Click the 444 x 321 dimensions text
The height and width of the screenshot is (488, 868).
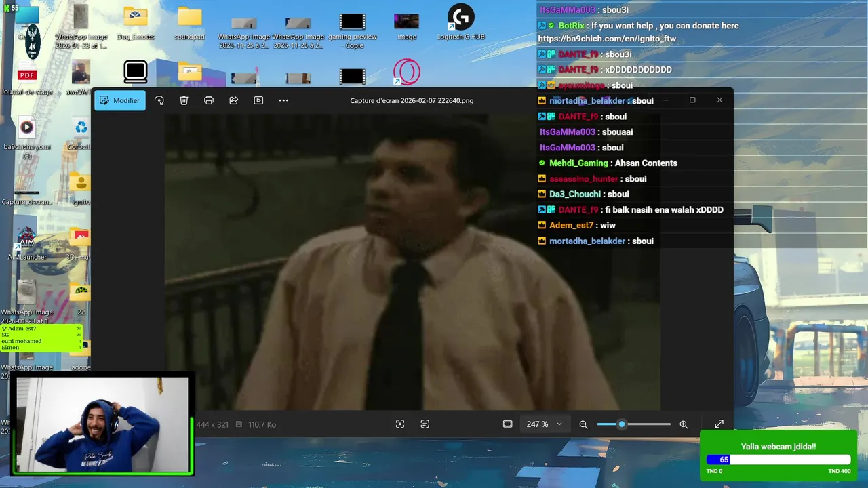click(x=212, y=424)
